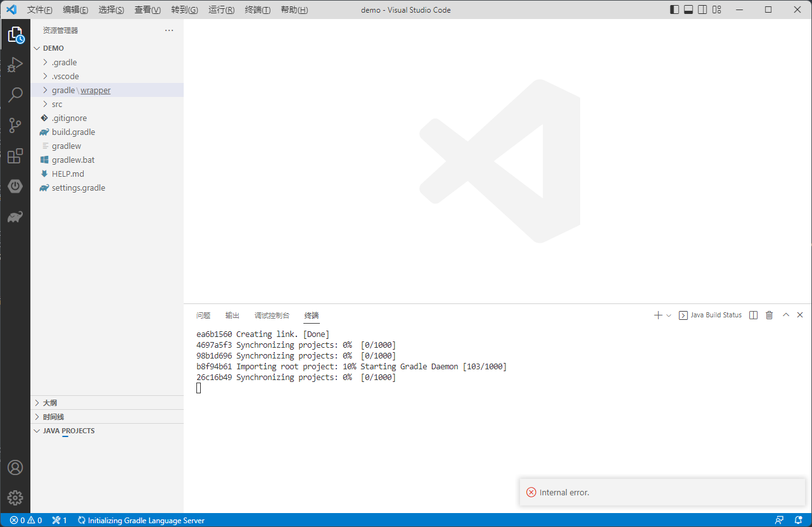Open the Search view in activity bar

coord(15,95)
